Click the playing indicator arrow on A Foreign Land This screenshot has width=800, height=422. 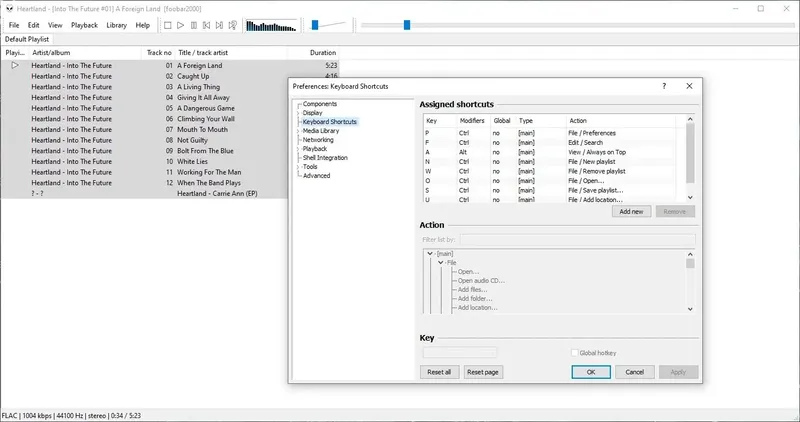click(x=15, y=65)
